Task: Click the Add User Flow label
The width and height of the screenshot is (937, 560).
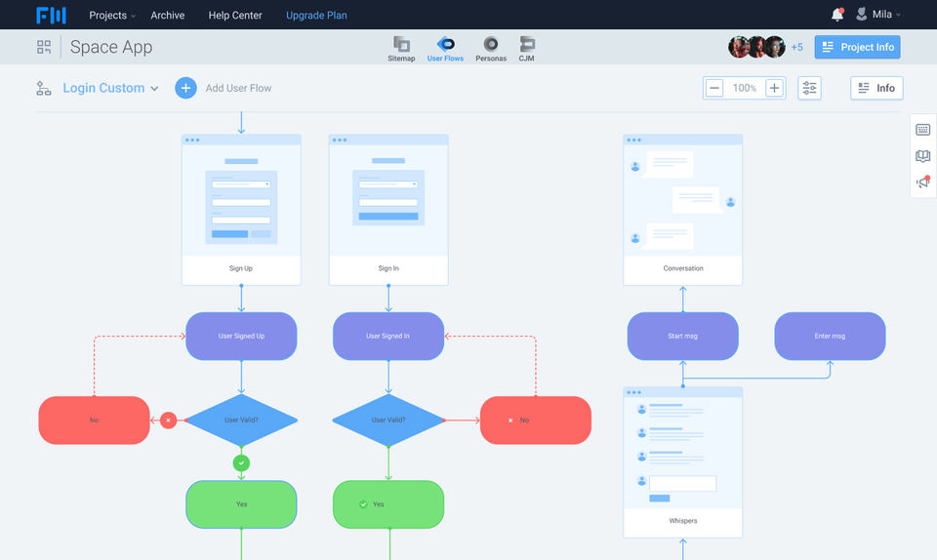Action: click(x=238, y=89)
